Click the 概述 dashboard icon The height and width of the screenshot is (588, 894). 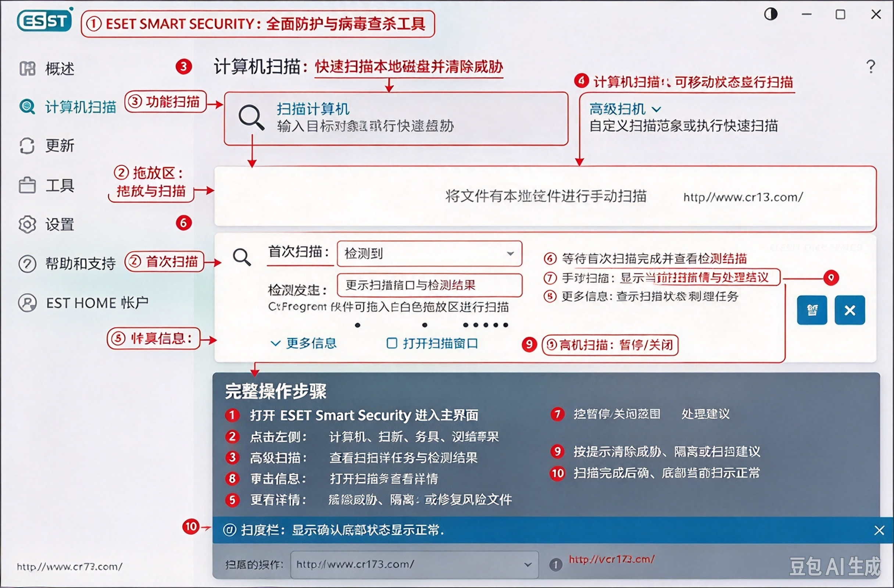pyautogui.click(x=27, y=69)
